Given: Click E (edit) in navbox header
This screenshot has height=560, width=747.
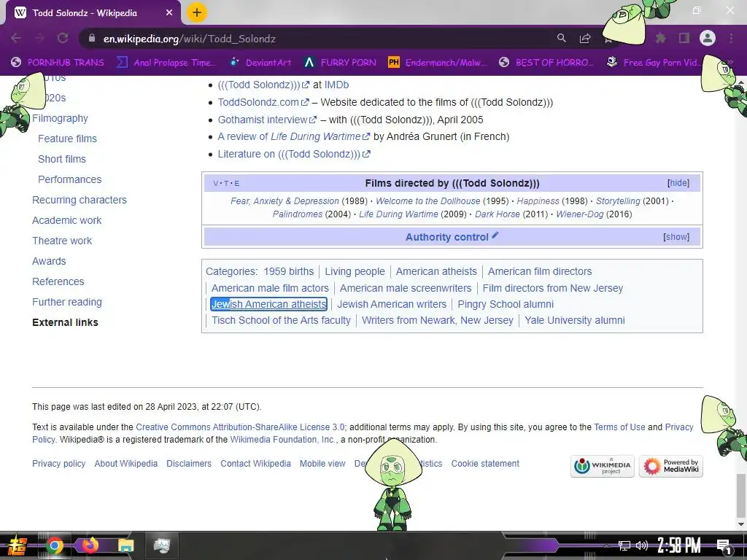Looking at the screenshot, I should click(237, 183).
